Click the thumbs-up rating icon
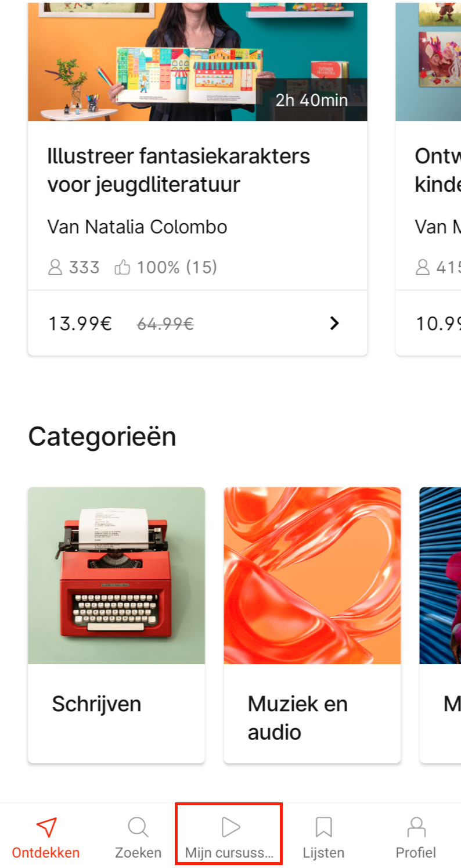 [123, 266]
